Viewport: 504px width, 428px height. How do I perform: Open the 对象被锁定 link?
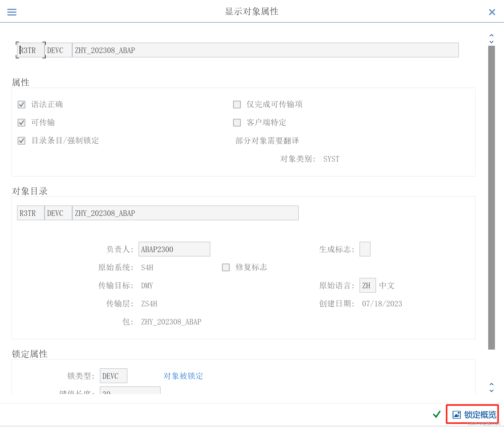(183, 376)
